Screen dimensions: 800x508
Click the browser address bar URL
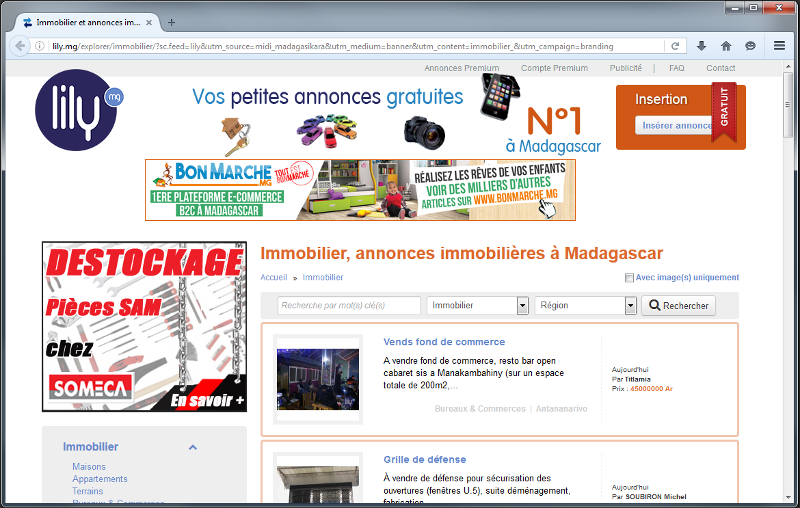pyautogui.click(x=333, y=46)
